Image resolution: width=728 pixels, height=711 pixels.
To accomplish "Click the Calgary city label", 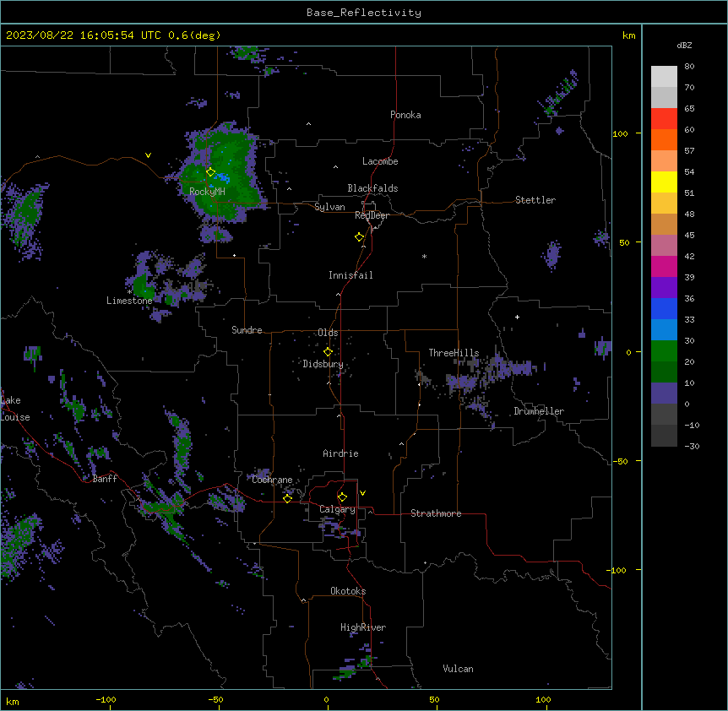I will pos(337,509).
